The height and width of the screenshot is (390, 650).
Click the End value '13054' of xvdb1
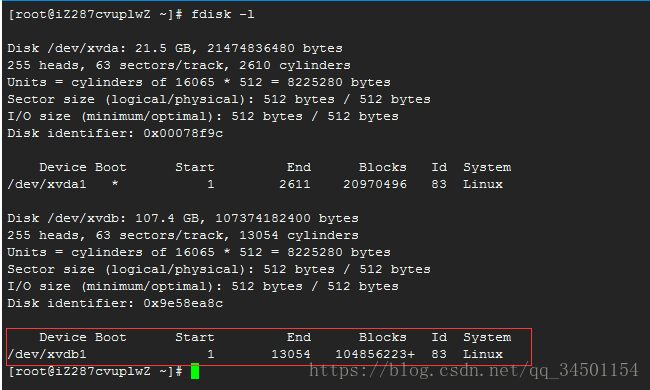click(x=291, y=354)
